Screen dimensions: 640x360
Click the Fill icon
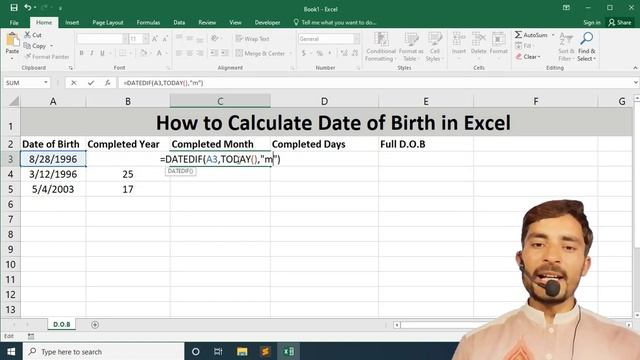click(518, 46)
